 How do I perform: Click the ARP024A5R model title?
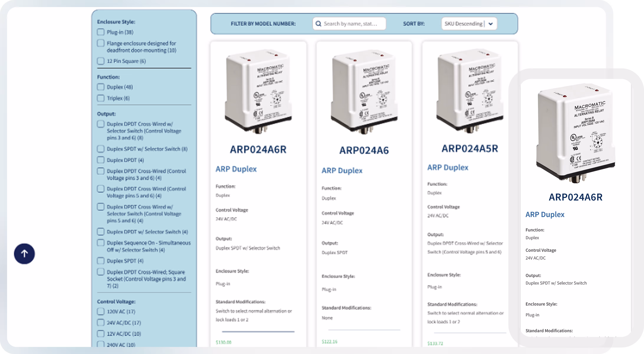coord(470,149)
